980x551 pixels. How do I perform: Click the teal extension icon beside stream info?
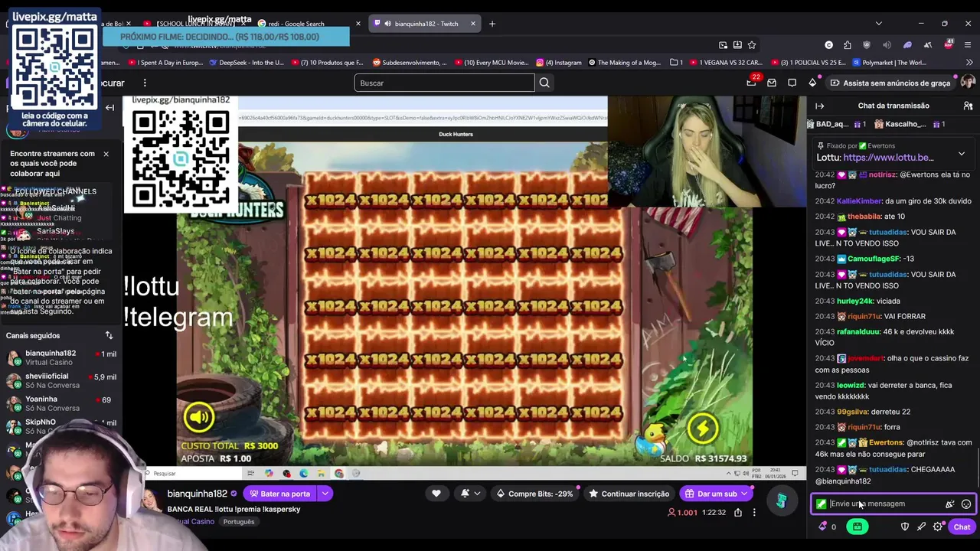(781, 501)
